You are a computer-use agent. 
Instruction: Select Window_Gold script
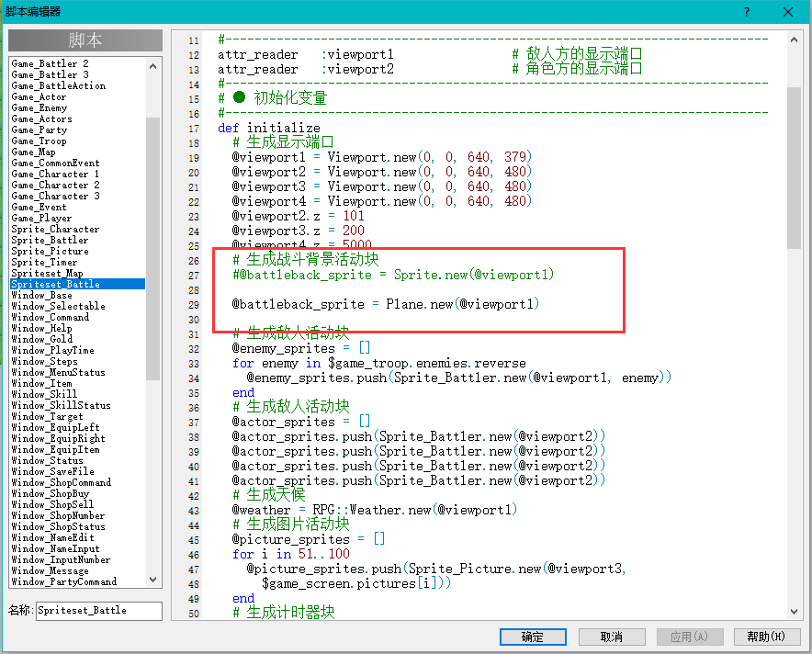click(x=41, y=339)
